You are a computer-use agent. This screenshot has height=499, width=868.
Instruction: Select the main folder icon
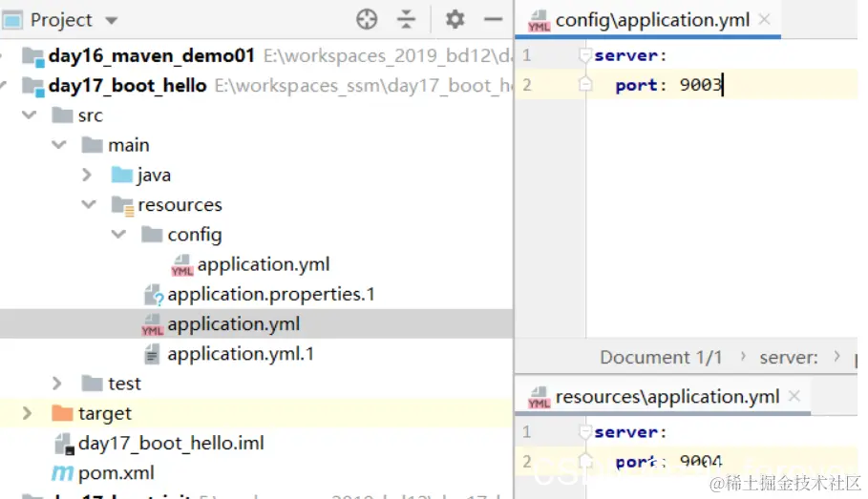pyautogui.click(x=92, y=145)
